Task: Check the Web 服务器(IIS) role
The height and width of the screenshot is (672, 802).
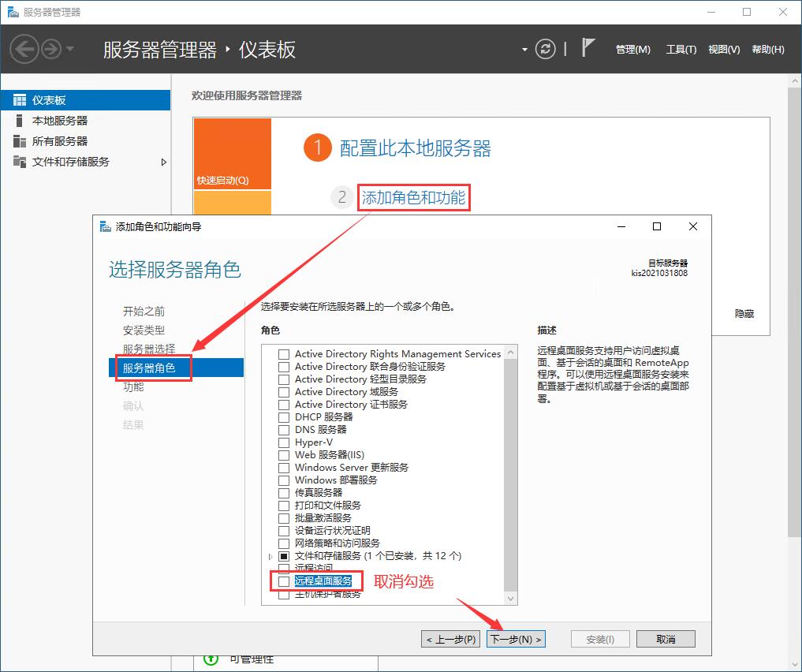Action: [284, 455]
